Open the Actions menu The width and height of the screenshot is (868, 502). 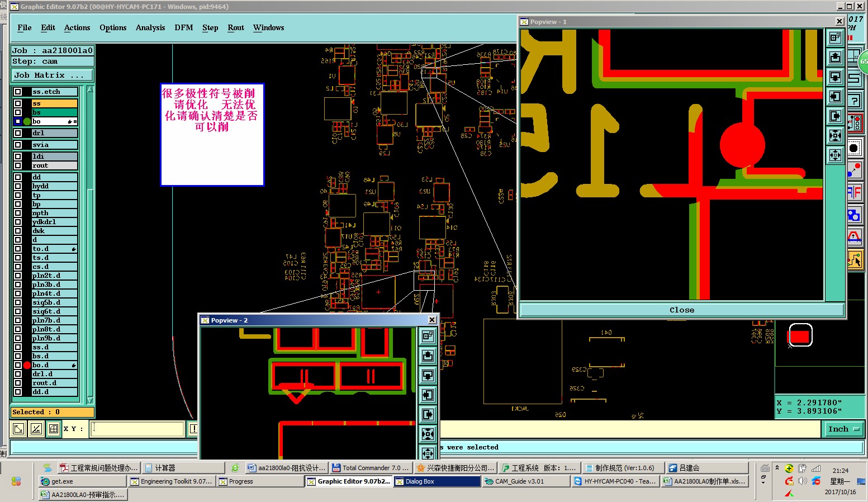[77, 27]
